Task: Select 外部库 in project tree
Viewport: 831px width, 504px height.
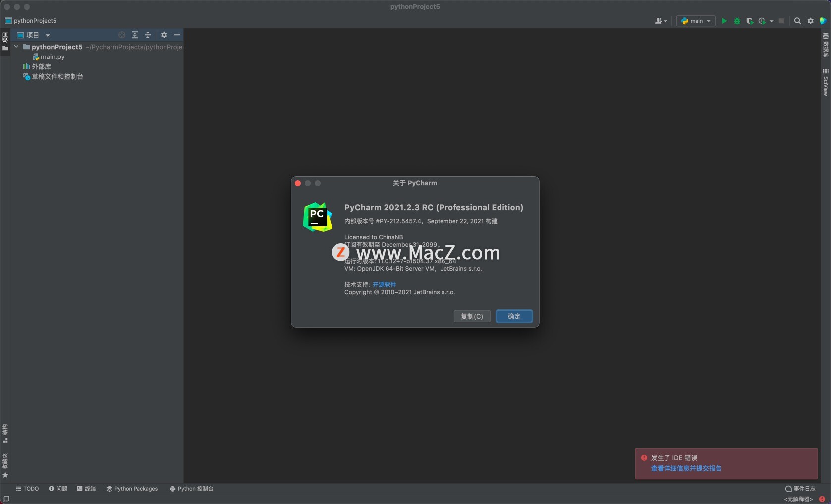Action: coord(37,66)
